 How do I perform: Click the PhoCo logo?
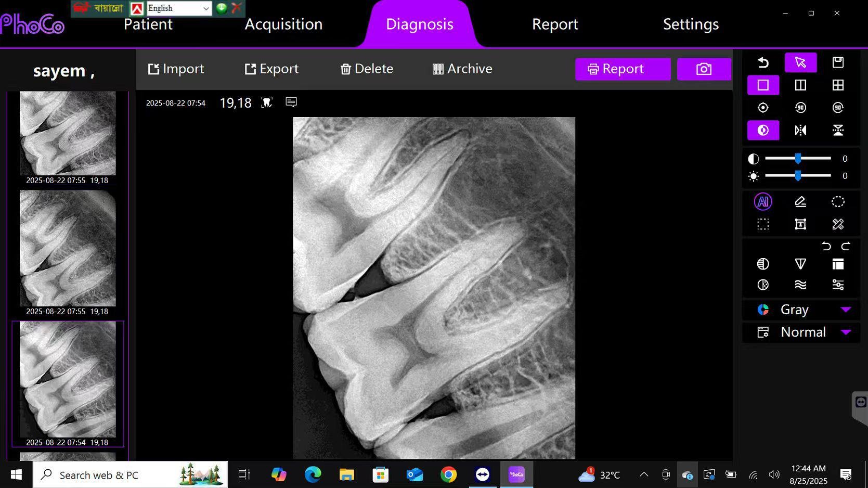32,24
